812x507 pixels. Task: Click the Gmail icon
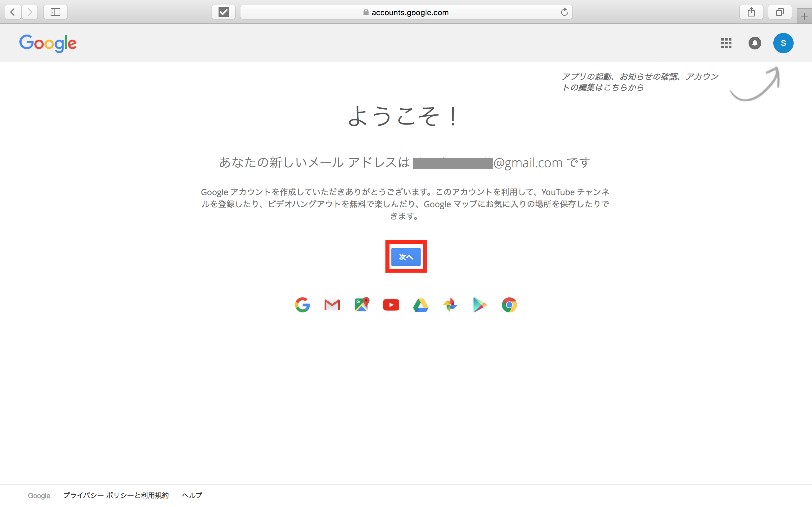[332, 305]
